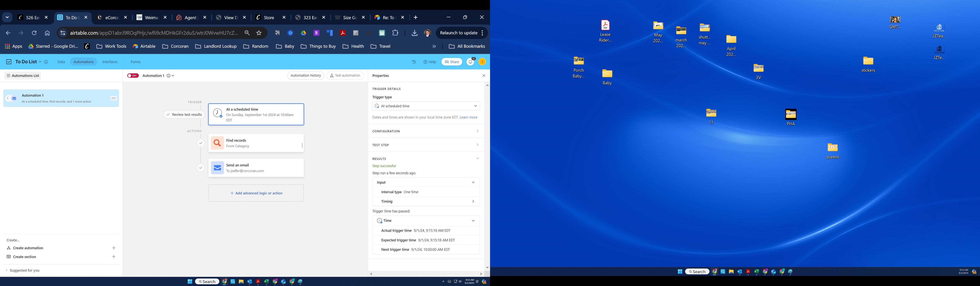
Task: Click Create section plus
Action: [114, 257]
